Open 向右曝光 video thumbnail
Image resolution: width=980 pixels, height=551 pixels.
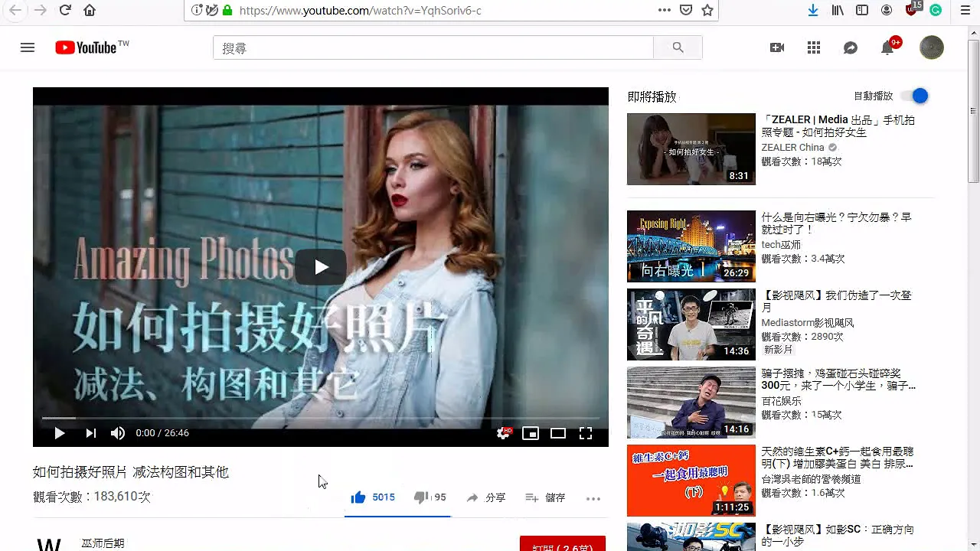[691, 246]
